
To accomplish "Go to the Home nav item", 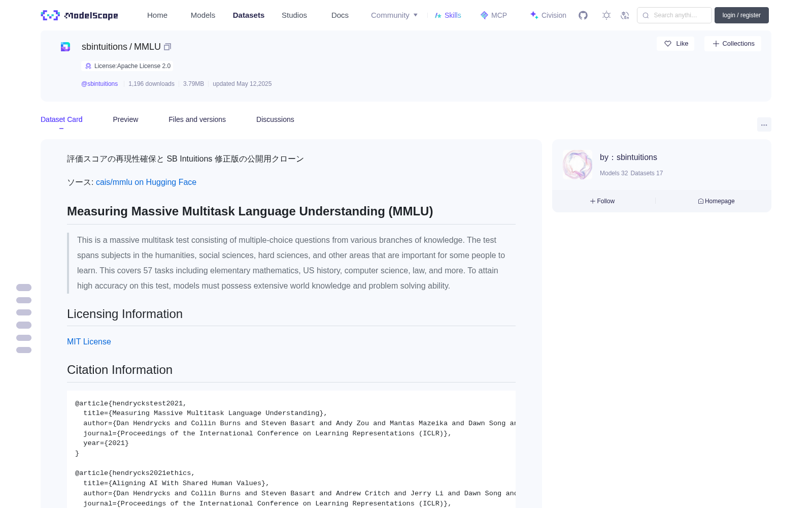I will point(157,15).
